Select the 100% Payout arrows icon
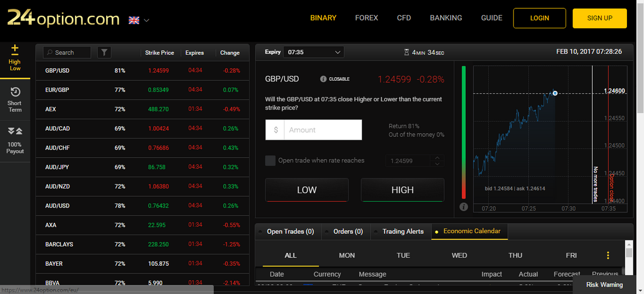Viewport: 644px width, 294px height. pyautogui.click(x=15, y=131)
